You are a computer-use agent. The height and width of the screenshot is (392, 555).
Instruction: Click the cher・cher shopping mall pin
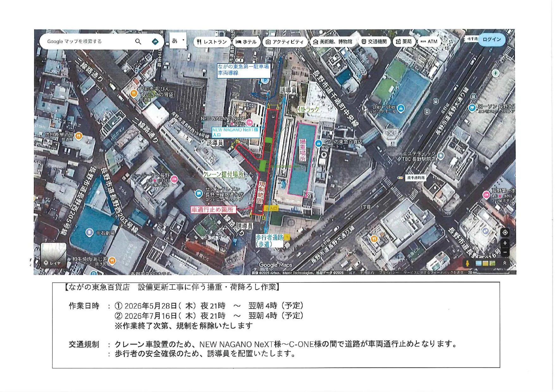[401, 108]
